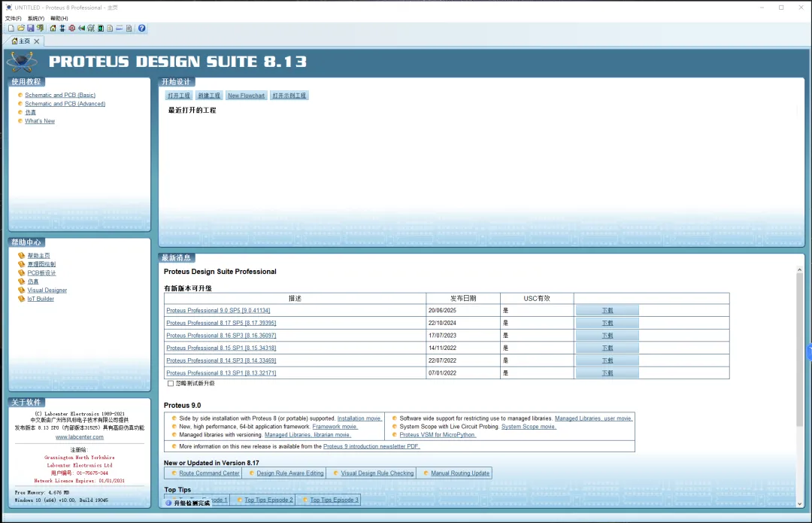
Task: Click the Save Project floppy icon
Action: click(31, 28)
